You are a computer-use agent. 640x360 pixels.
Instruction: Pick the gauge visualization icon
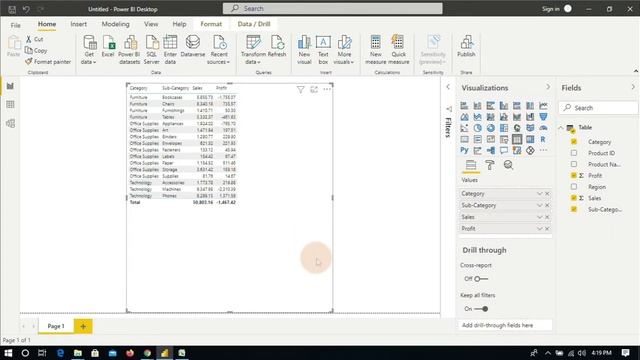click(543, 128)
